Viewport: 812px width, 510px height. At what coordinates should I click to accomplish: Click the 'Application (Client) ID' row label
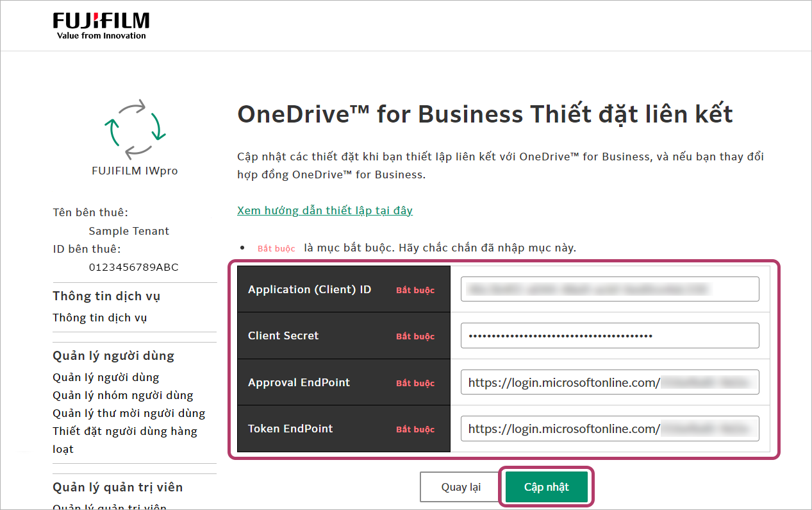tap(310, 289)
